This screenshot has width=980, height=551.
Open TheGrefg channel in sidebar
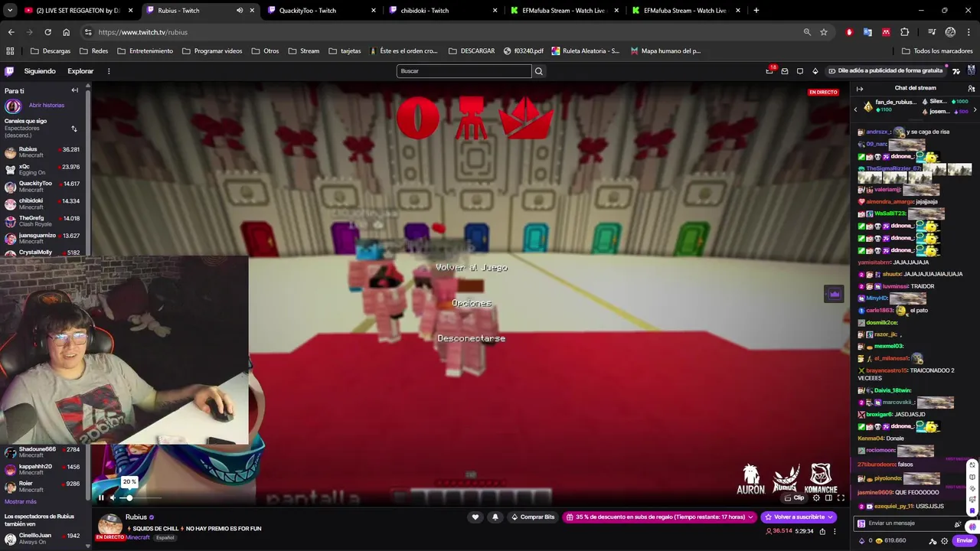[x=42, y=221]
